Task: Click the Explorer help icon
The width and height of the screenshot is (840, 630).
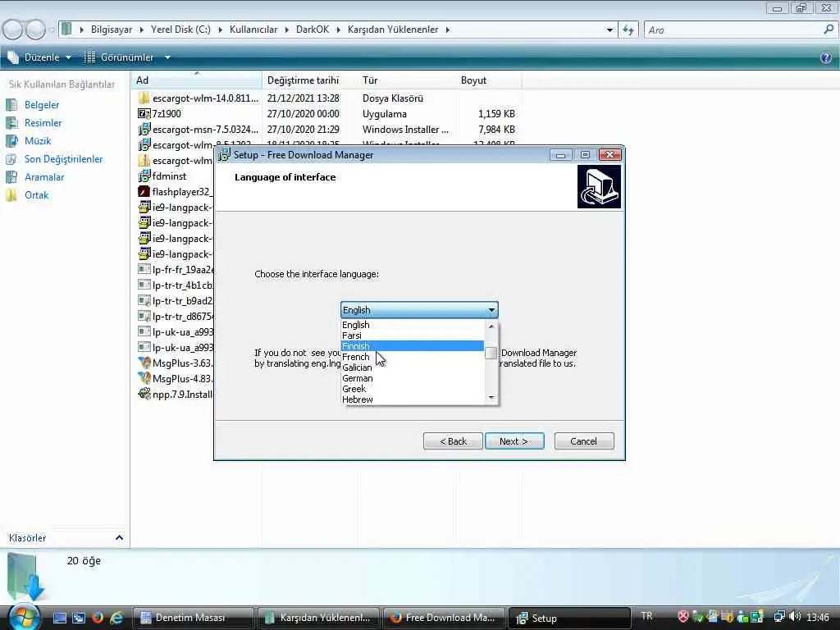Action: coord(826,57)
